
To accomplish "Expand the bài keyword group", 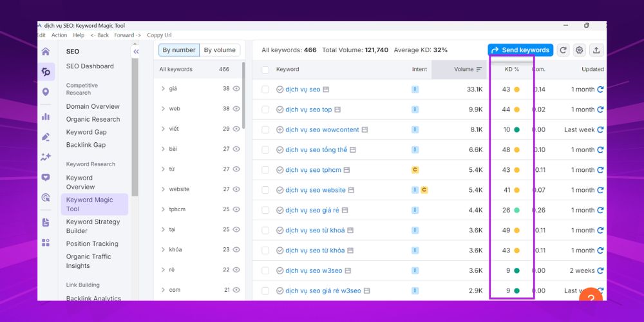I will point(163,149).
